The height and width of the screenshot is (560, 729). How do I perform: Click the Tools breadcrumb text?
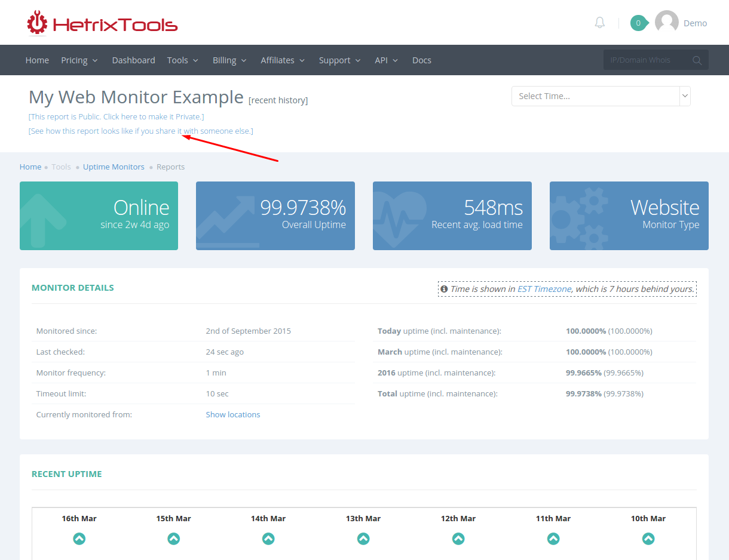pyautogui.click(x=61, y=167)
